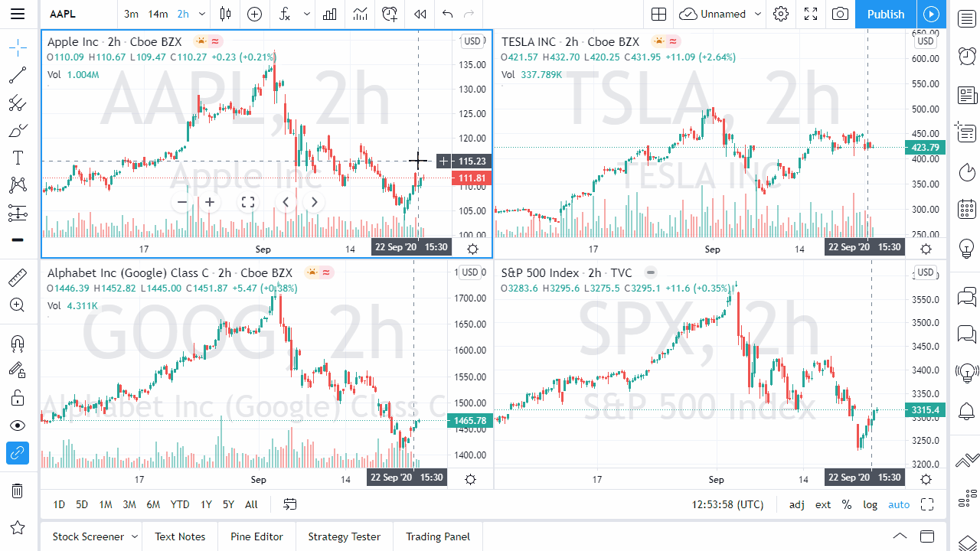Select the text annotation tool
Screen dimensions: 980x551
coord(18,158)
